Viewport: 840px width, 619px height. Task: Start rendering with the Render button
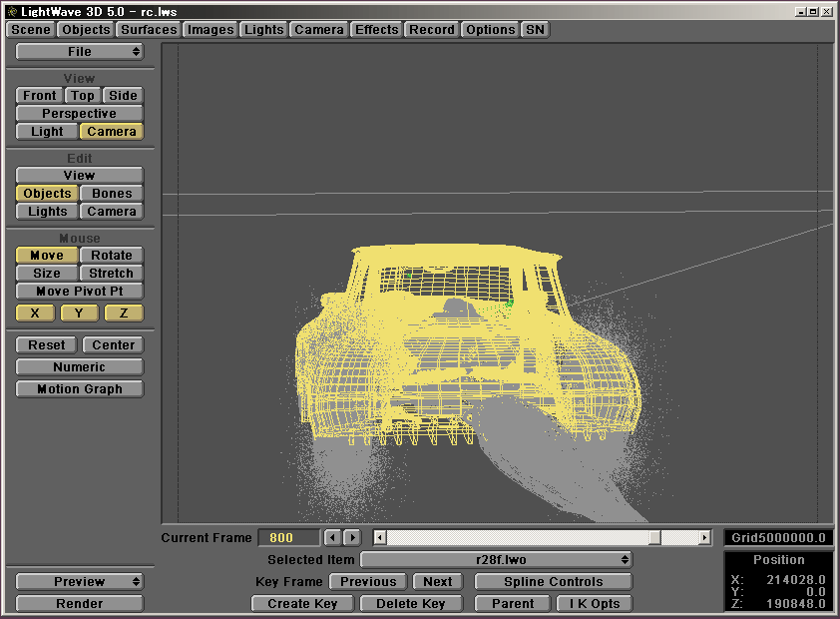[x=79, y=604]
